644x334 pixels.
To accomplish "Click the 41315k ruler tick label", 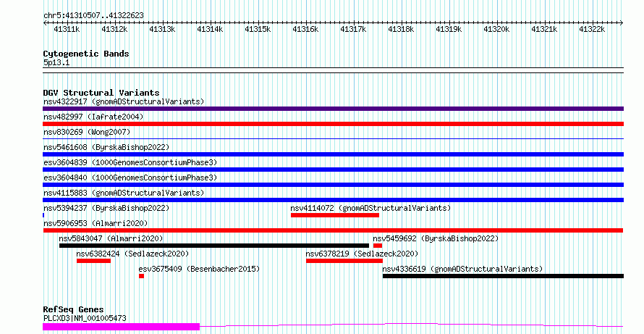I will point(258,30).
